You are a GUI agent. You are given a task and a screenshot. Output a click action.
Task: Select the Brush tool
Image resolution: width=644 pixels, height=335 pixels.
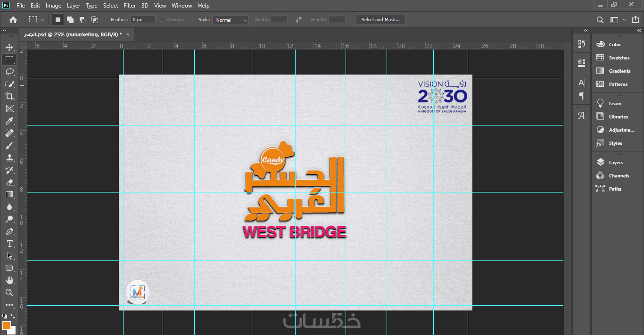click(9, 145)
